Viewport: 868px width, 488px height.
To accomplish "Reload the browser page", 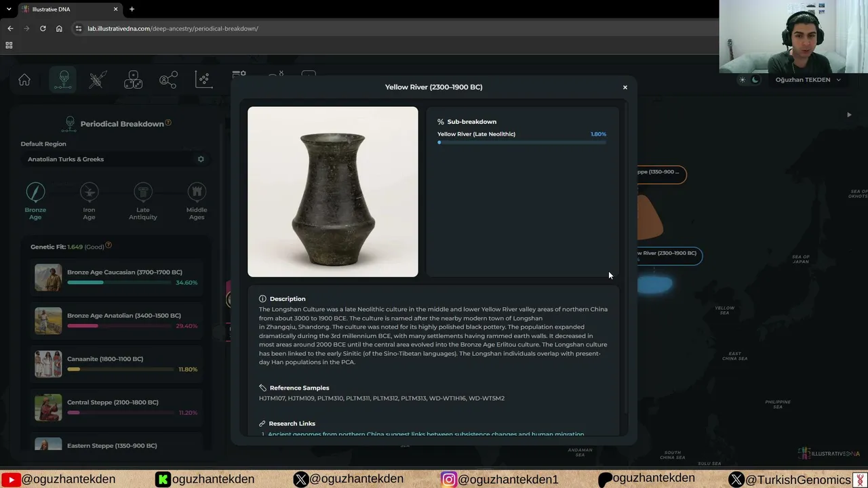I will click(43, 28).
